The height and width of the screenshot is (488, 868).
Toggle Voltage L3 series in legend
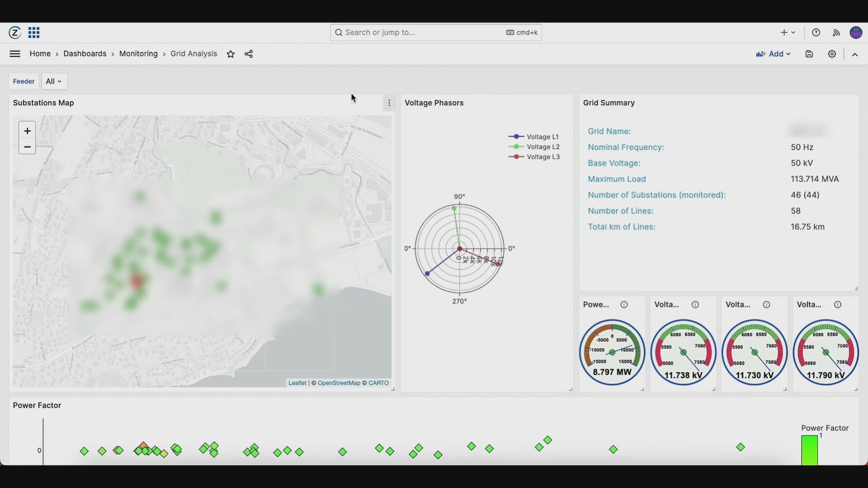(542, 157)
